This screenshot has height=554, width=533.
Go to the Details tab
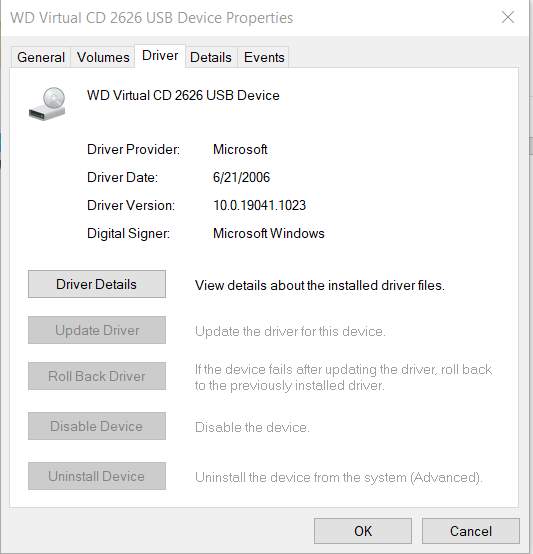click(x=211, y=57)
